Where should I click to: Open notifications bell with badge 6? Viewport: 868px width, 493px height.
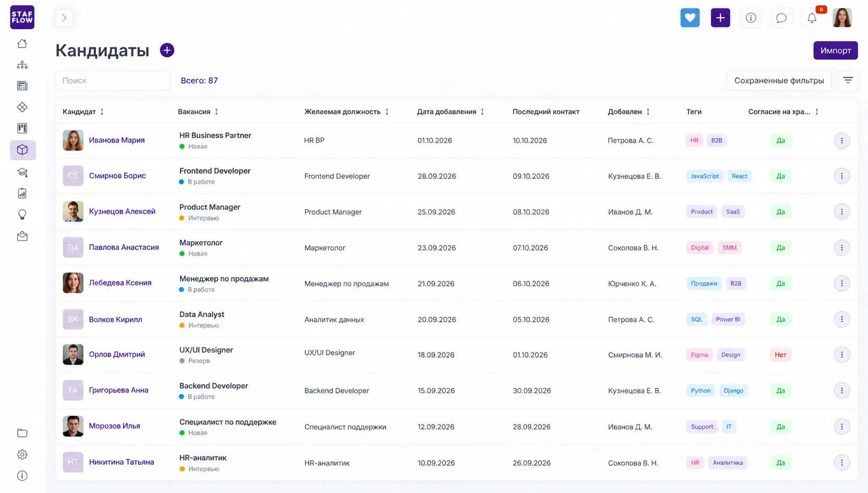(x=812, y=18)
